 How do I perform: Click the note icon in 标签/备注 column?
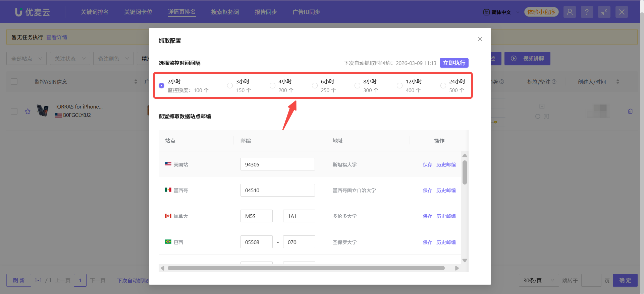(546, 117)
